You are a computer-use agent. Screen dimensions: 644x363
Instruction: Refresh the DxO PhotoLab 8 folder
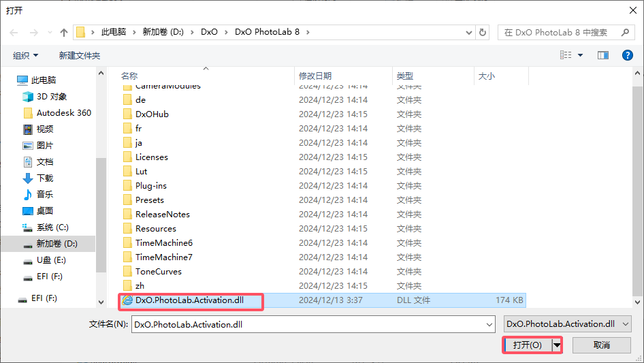coord(483,32)
